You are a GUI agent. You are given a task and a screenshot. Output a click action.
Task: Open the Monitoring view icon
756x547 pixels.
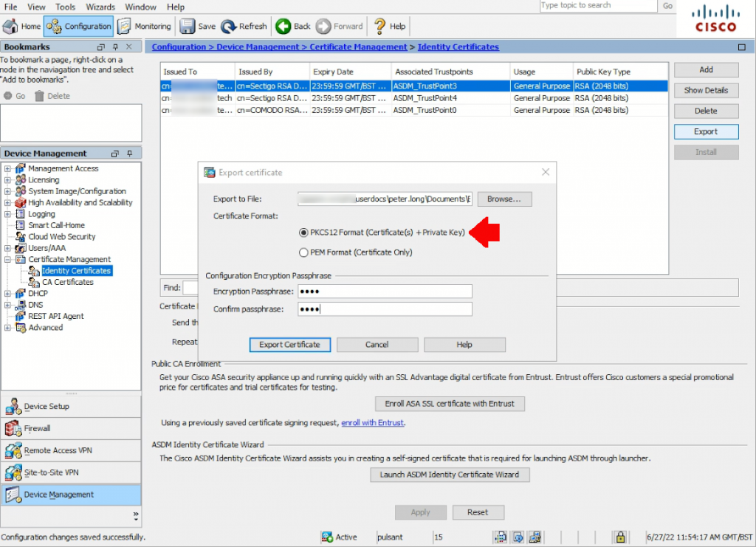click(124, 26)
